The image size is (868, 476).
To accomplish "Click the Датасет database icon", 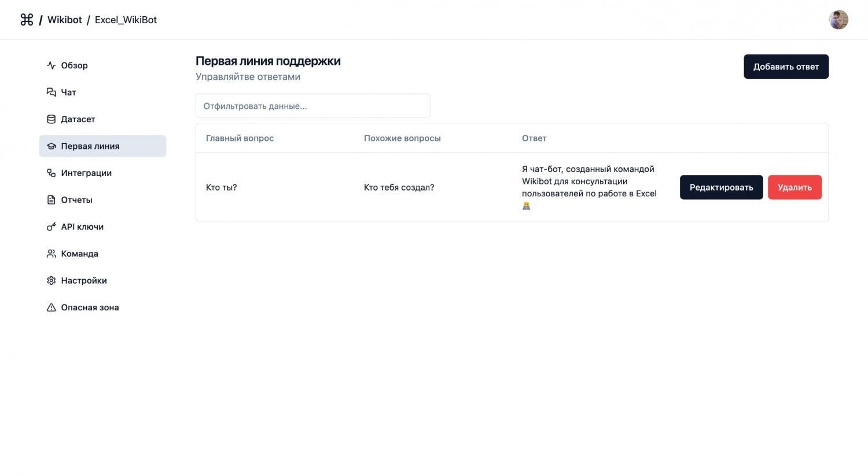I will tap(51, 119).
